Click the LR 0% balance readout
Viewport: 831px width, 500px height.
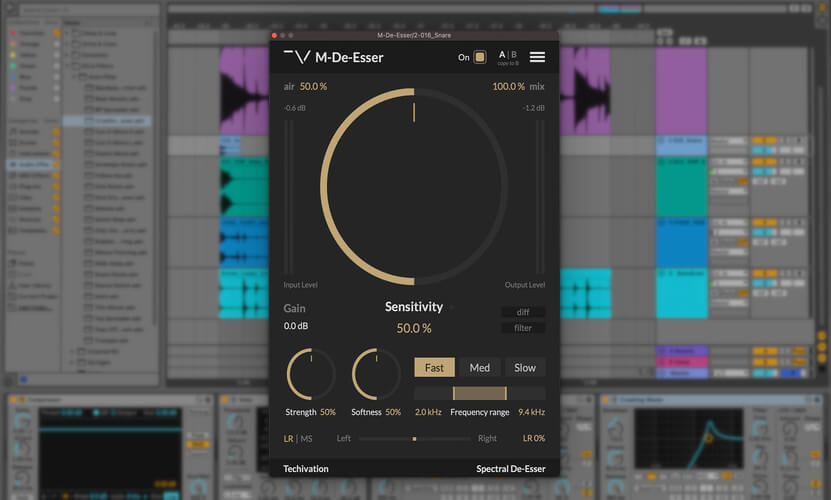click(x=534, y=438)
